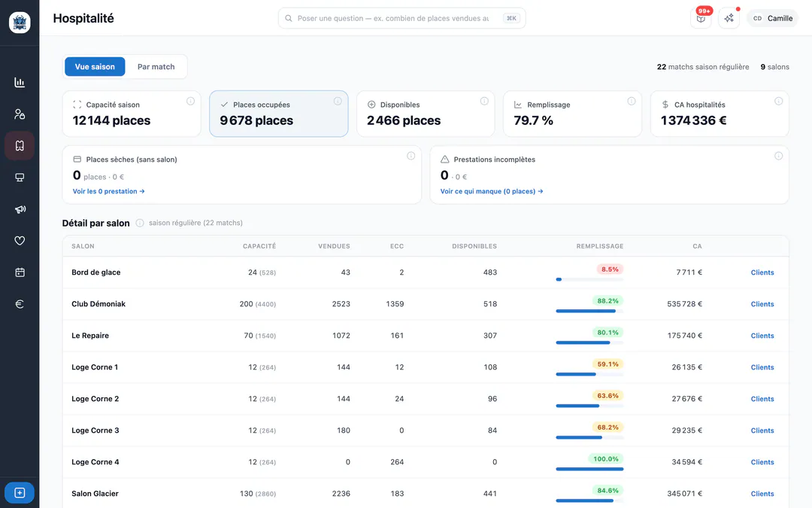Screen dimensions: 812x508
Task: Open the megaphone marketing sidebar icon
Action: click(20, 209)
